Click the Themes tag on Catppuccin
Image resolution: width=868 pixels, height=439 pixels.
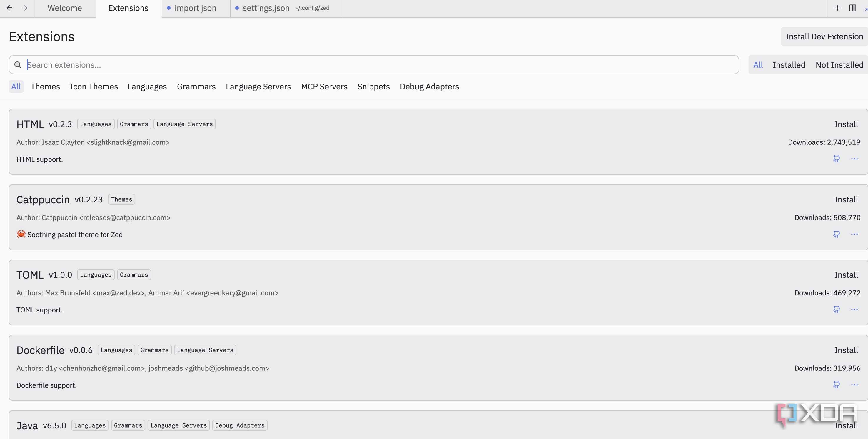(x=122, y=199)
